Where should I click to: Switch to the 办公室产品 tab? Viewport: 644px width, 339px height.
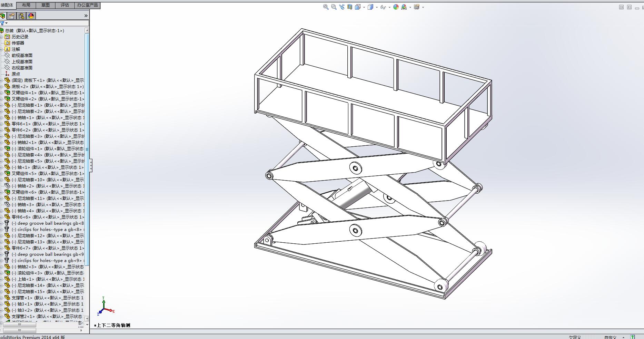(x=88, y=5)
